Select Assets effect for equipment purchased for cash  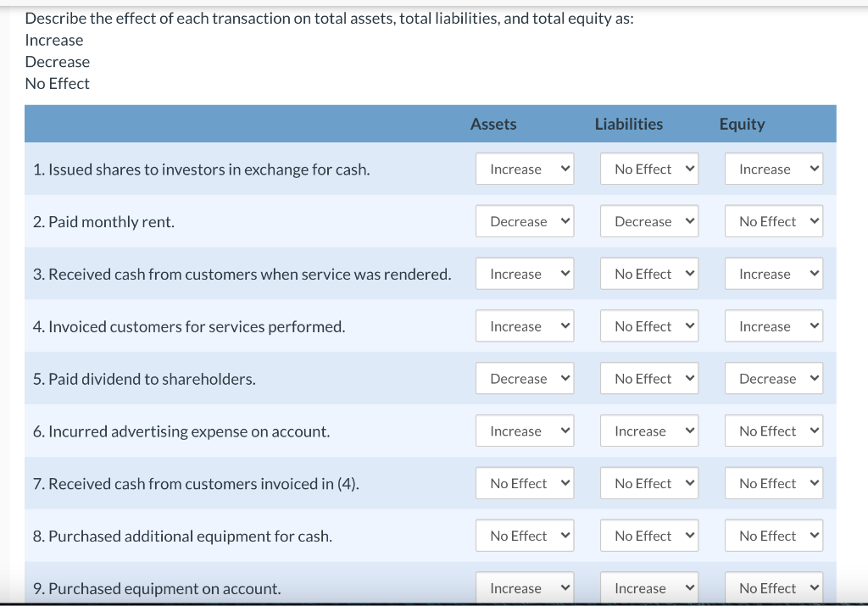pos(525,535)
